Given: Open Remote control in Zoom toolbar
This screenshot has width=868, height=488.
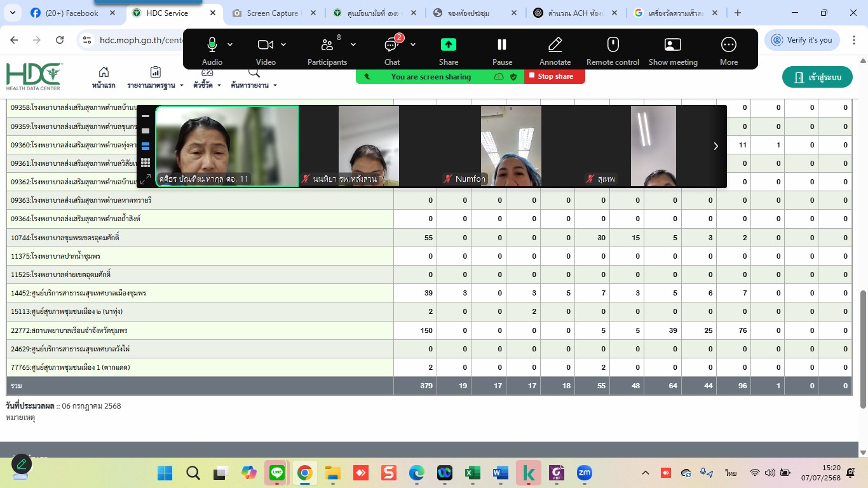Looking at the screenshot, I should tap(613, 45).
